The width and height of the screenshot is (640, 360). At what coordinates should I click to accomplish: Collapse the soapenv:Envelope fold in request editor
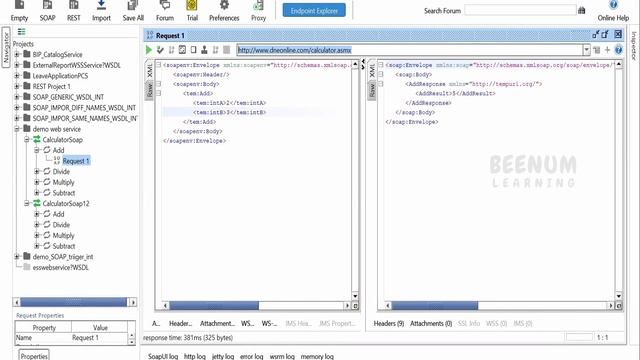(x=158, y=65)
